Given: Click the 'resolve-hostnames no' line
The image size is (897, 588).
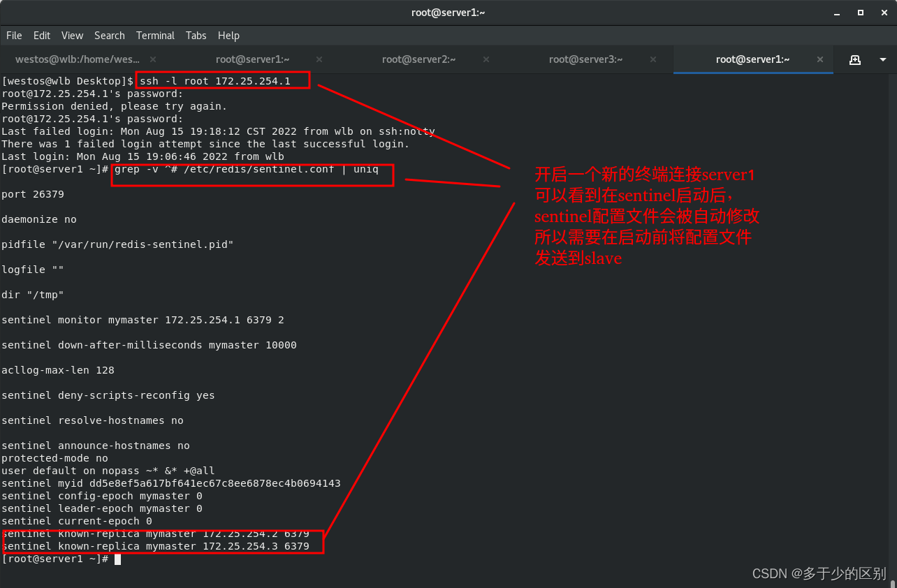Looking at the screenshot, I should (92, 420).
